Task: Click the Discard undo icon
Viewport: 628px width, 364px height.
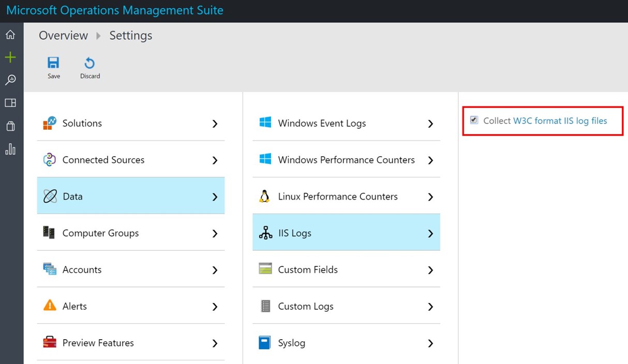Action: pyautogui.click(x=89, y=63)
